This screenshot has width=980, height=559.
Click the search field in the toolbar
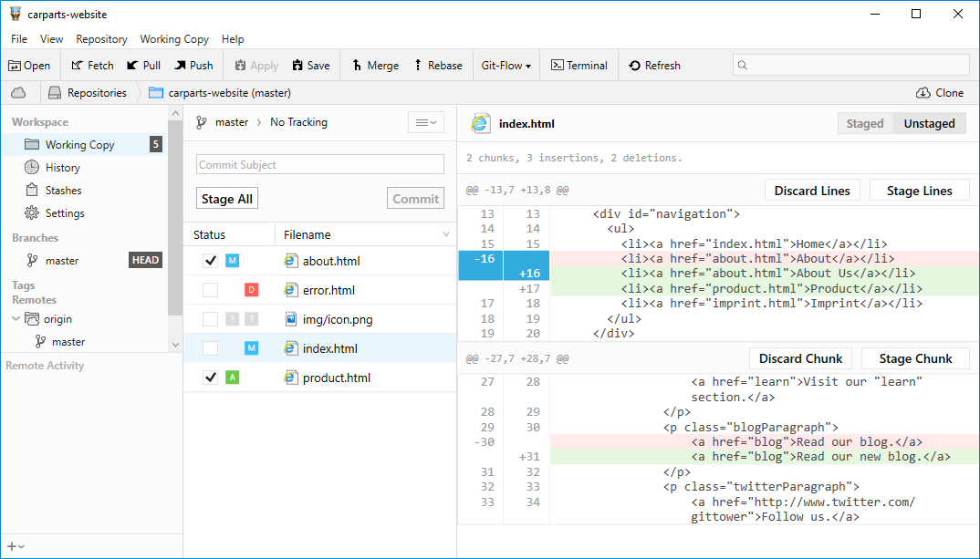click(850, 65)
